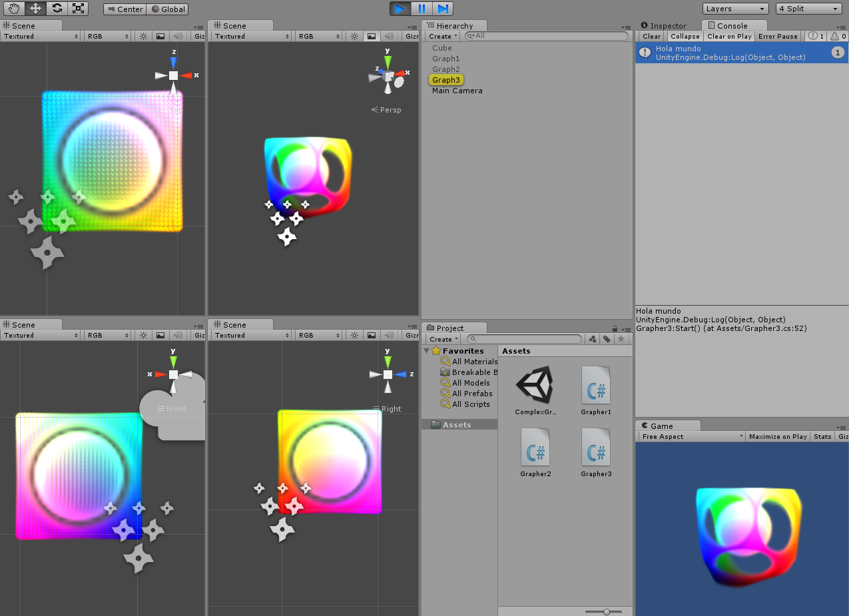The image size is (849, 616).
Task: Open the Layers dropdown
Action: tap(734, 8)
